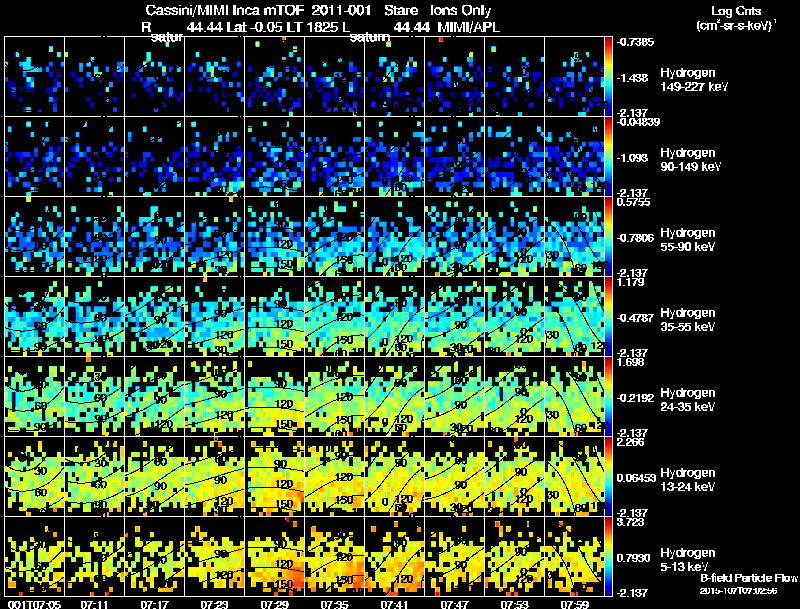Click the Hydrogen 13-24 keV color bar
Image resolution: width=800 pixels, height=609 pixels.
tap(608, 476)
